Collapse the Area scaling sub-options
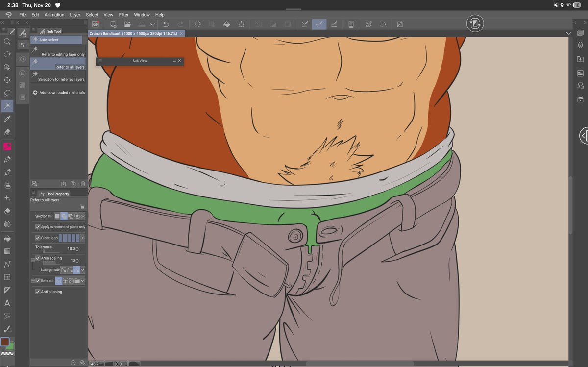Image resolution: width=588 pixels, height=367 pixels. [x=33, y=259]
